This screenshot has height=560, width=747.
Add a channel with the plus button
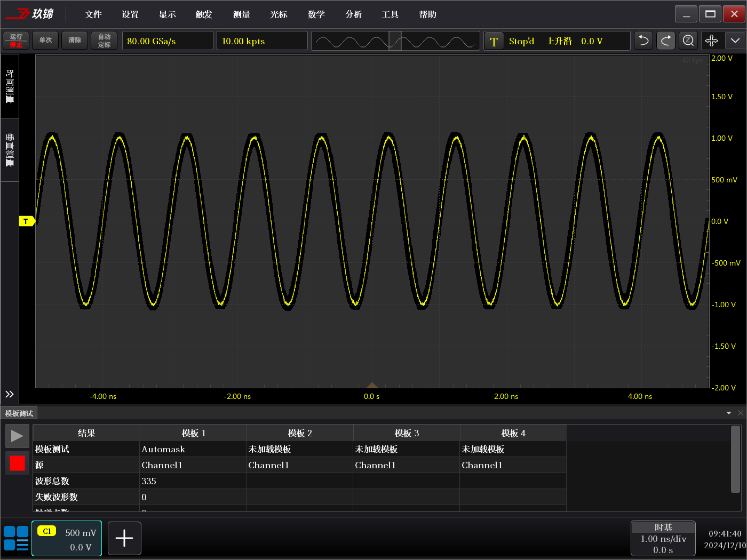coord(124,539)
